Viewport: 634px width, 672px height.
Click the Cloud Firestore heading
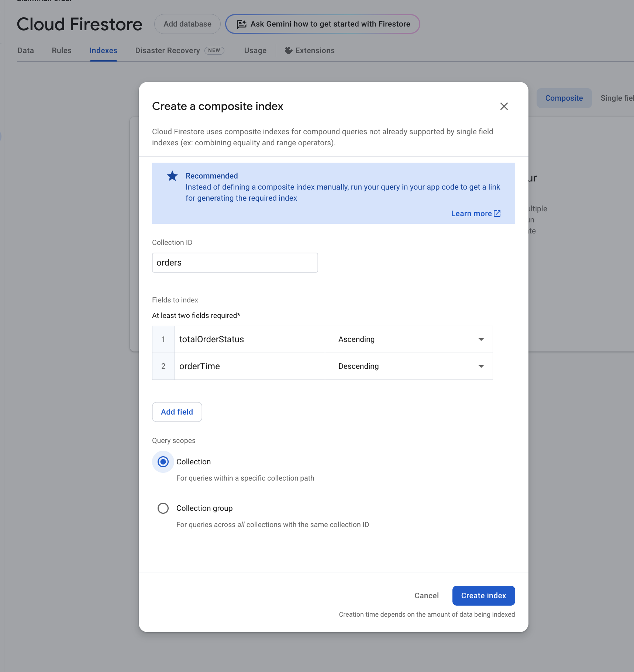79,24
